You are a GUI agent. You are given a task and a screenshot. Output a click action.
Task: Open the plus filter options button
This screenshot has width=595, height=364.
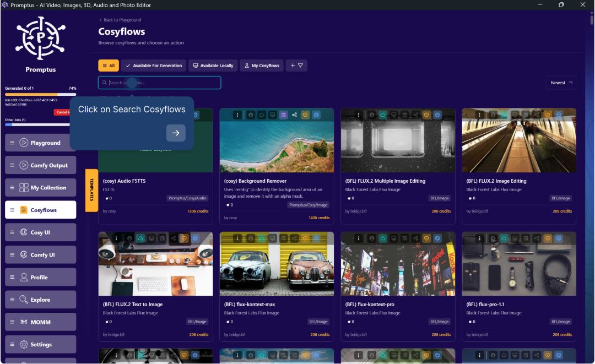296,66
